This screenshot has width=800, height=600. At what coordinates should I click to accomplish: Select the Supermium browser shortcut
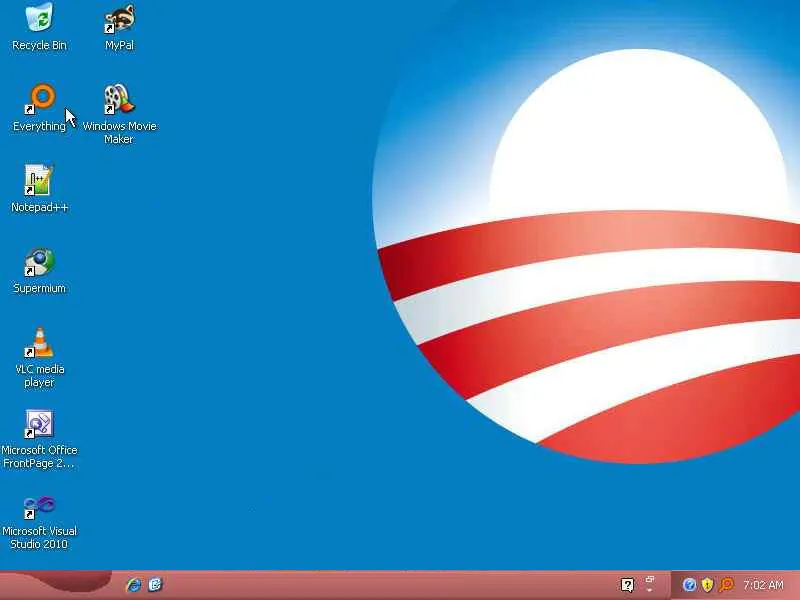[39, 270]
